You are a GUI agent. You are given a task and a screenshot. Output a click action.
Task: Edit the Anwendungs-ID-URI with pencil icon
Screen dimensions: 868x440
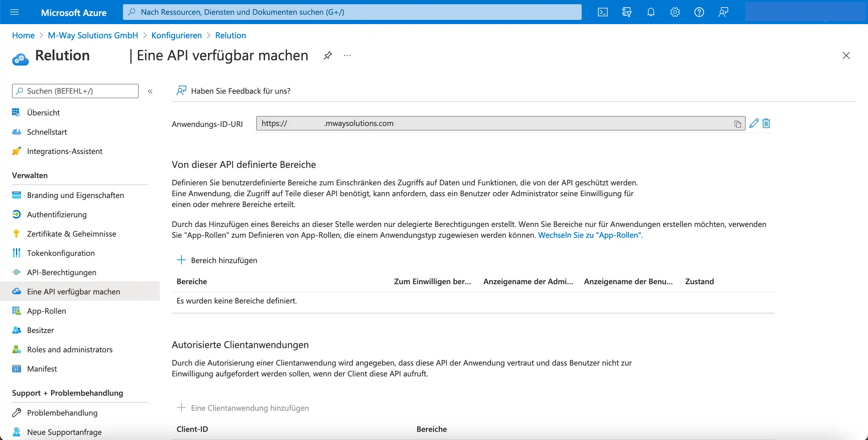754,123
